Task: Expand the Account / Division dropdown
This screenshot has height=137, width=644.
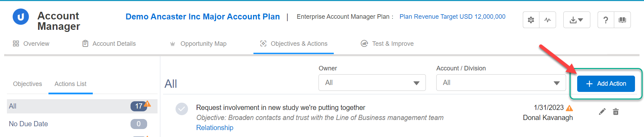Action: pyautogui.click(x=501, y=83)
